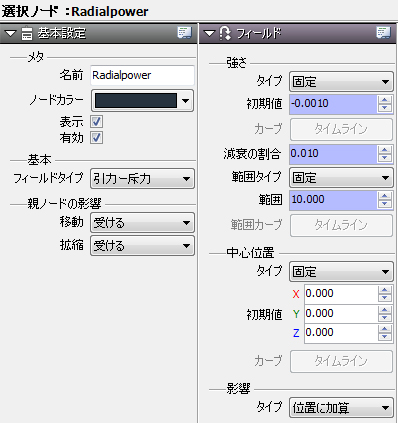Click the 選択ノード :Radialpower title text
398x423 pixels.
point(75,11)
